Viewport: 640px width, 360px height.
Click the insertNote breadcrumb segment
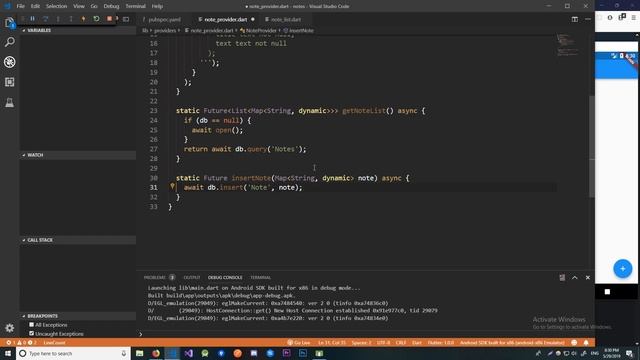click(299, 30)
